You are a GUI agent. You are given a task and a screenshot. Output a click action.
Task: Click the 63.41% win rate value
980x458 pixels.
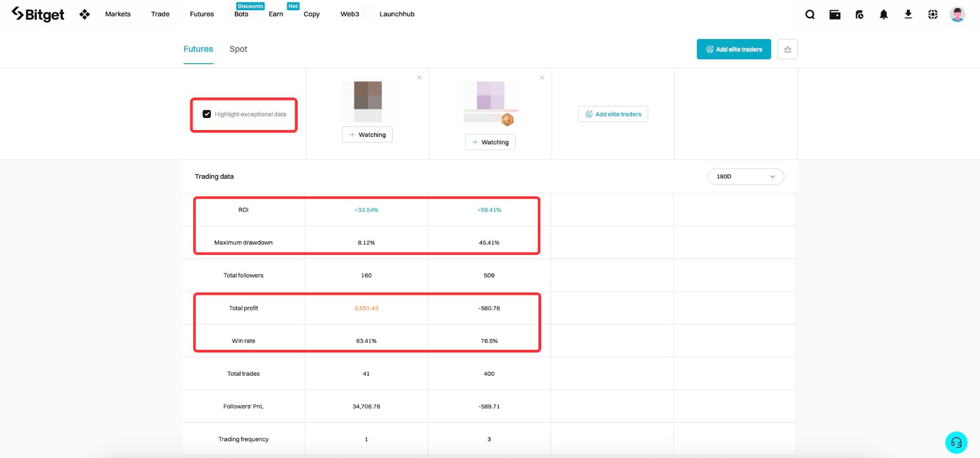tap(366, 341)
